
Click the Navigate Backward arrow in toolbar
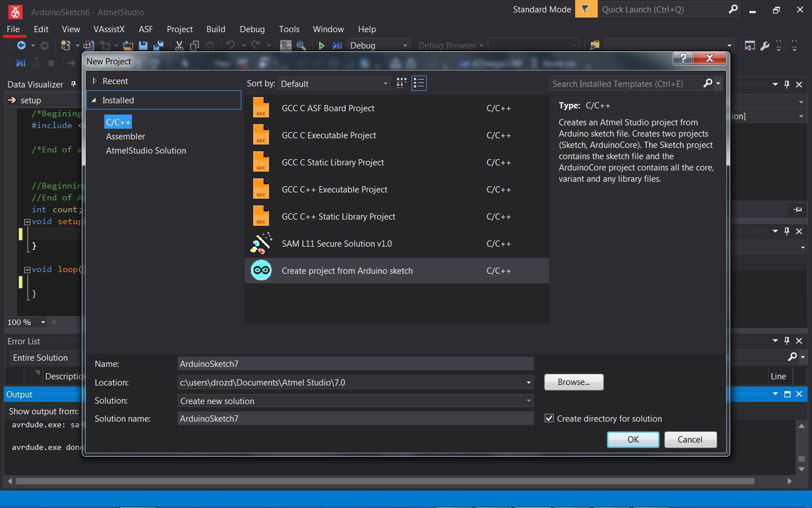(21, 45)
